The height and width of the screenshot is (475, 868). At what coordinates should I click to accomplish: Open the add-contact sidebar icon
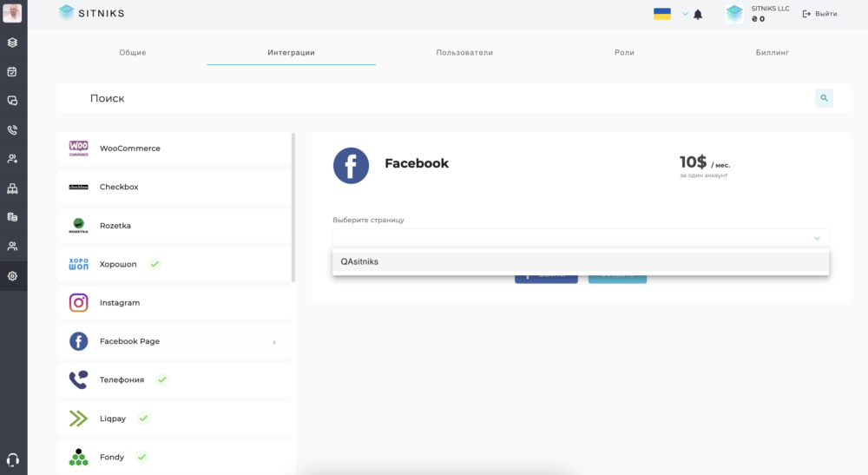12,159
